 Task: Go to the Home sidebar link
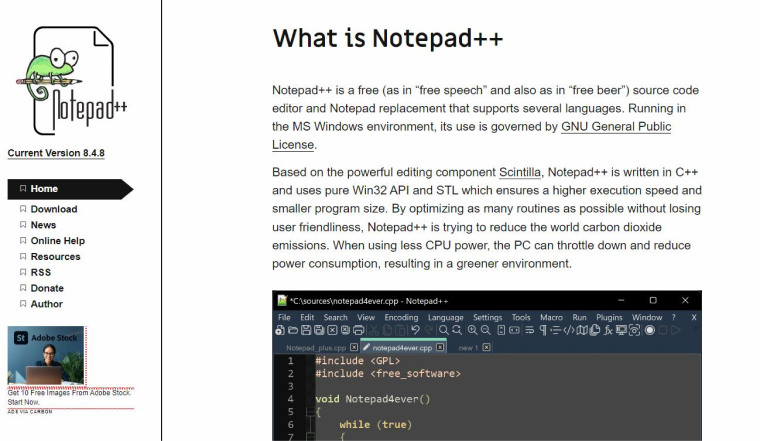pyautogui.click(x=70, y=189)
